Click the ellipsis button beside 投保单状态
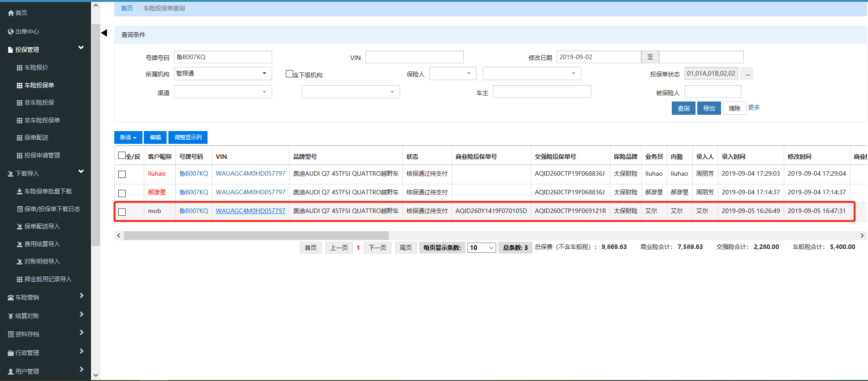Screen dimensions: 868x381 click(746, 74)
